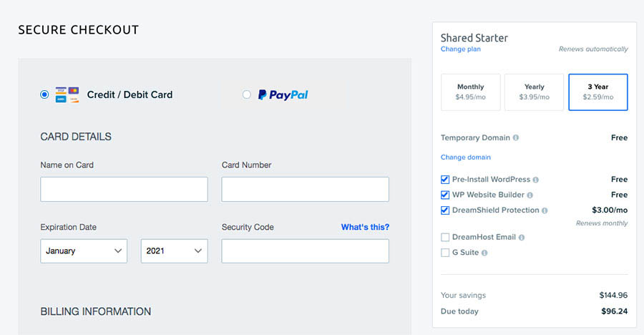Open the expiration month dropdown showing January

click(84, 251)
